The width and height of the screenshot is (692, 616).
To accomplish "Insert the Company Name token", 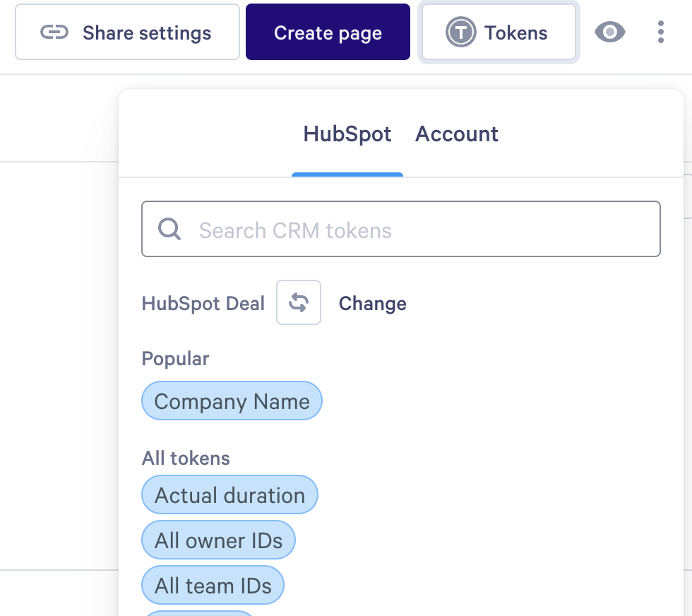I will (232, 401).
